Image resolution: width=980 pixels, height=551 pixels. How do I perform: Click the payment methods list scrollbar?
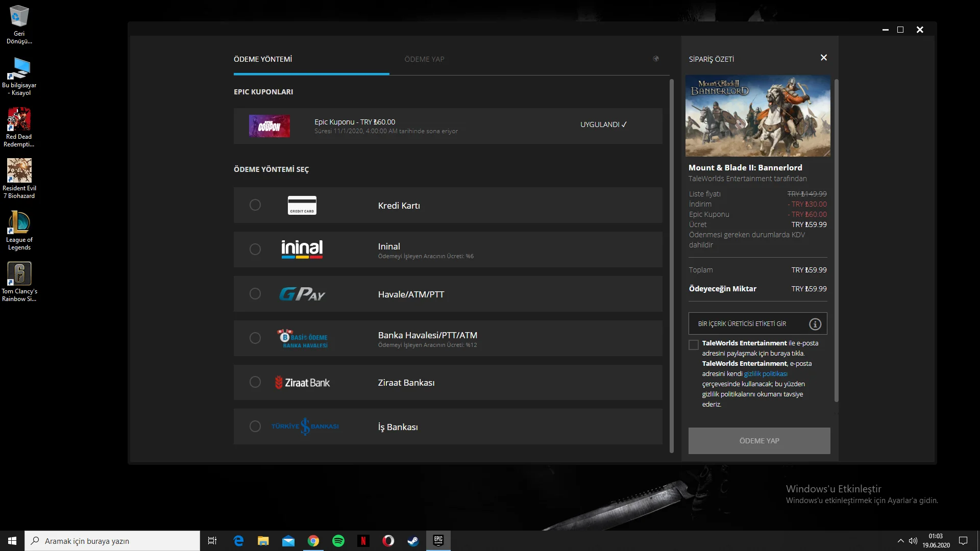[671, 265]
